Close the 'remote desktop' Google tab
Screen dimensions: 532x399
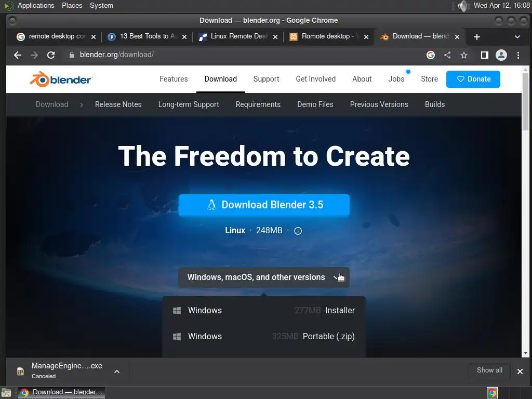(x=94, y=37)
